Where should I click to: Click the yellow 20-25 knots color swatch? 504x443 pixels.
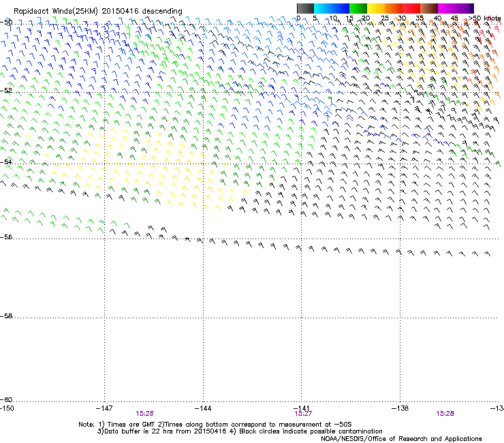376,8
